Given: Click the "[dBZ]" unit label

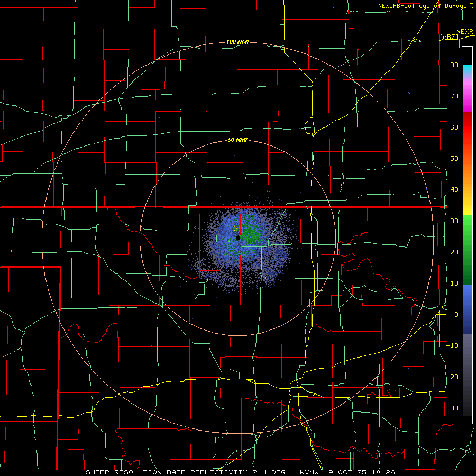Looking at the screenshot, I should 449,37.
